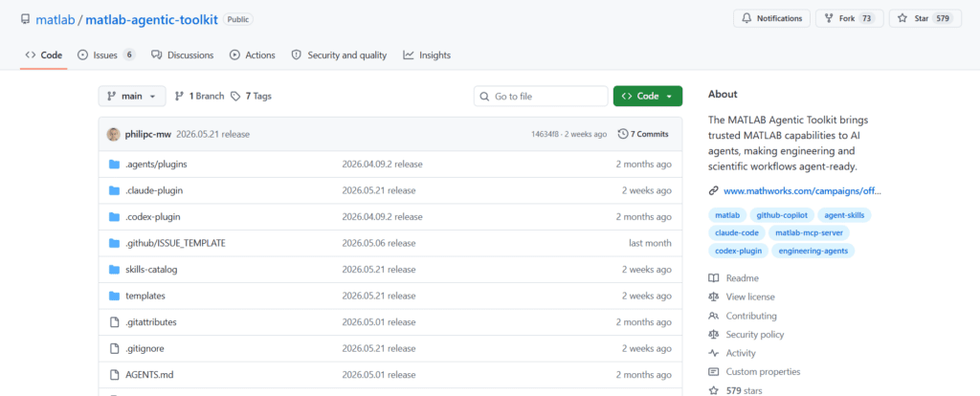Open the Discussions tab
Viewport: 980px width, 396px height.
click(x=183, y=55)
